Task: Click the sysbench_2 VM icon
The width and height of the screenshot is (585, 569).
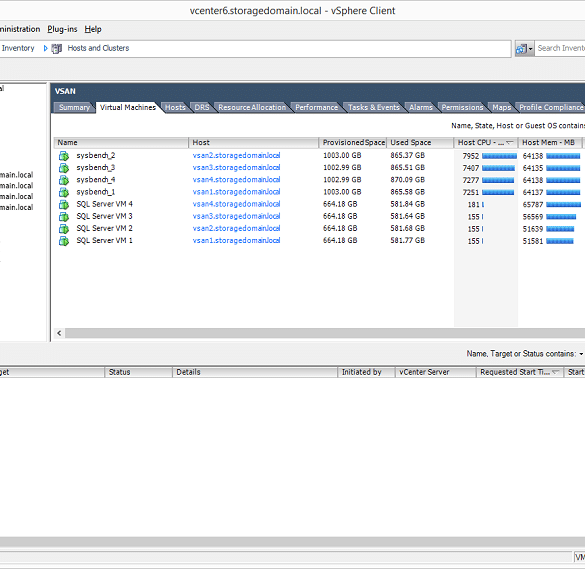Action: (64, 156)
